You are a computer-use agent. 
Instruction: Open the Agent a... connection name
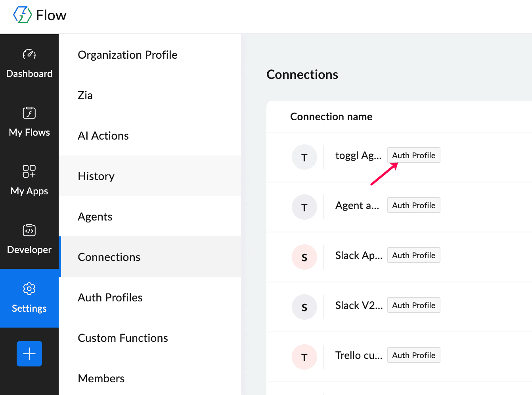coord(357,205)
